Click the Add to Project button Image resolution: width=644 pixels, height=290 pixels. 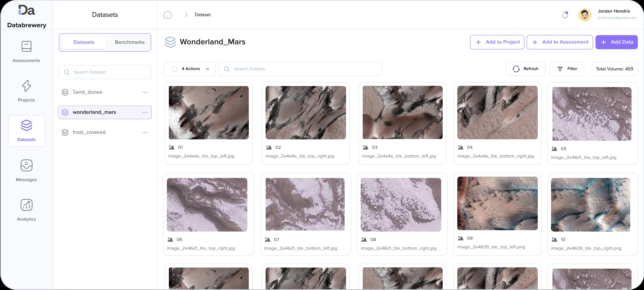[x=497, y=42]
